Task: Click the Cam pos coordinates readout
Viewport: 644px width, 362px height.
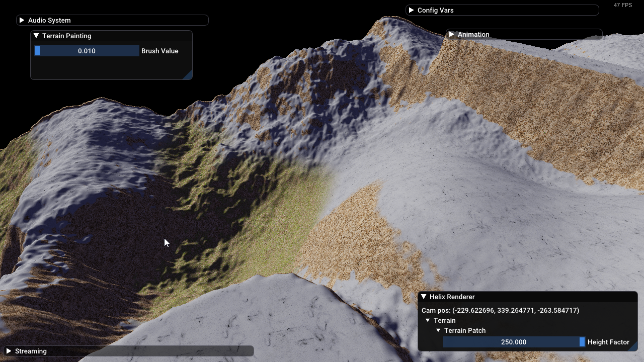Action: (500, 310)
